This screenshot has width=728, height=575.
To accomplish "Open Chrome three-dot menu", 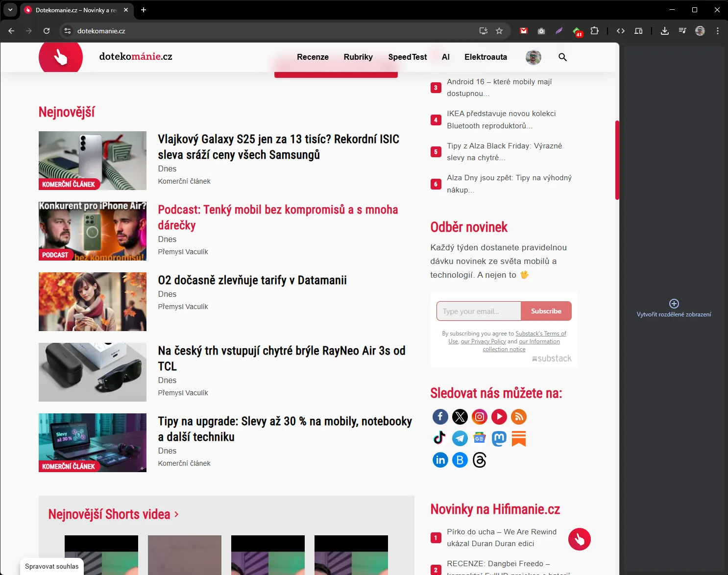I will pyautogui.click(x=717, y=31).
